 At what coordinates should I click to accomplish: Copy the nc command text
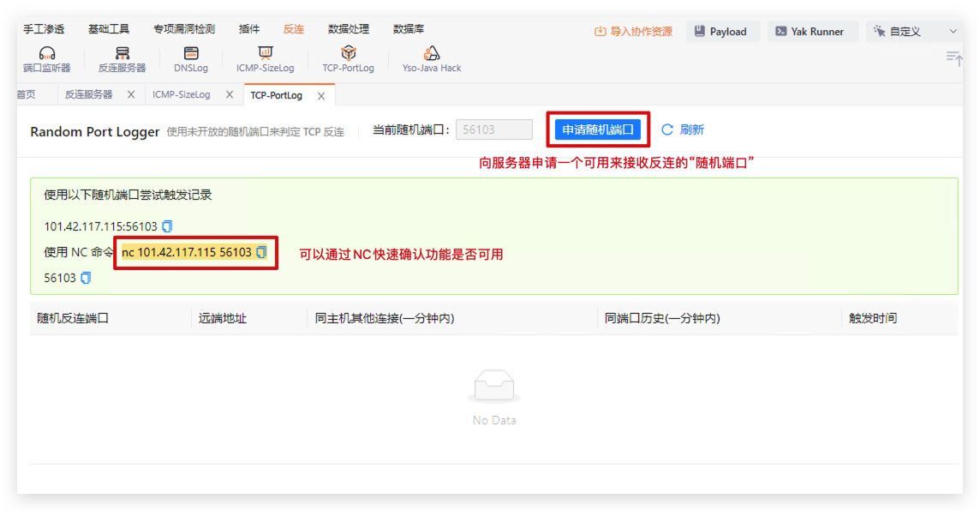point(261,252)
